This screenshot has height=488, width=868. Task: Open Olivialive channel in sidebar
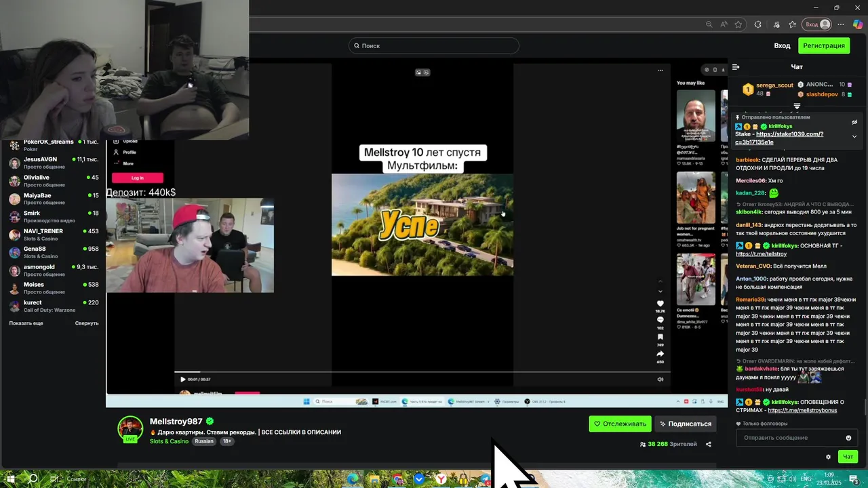[54, 181]
